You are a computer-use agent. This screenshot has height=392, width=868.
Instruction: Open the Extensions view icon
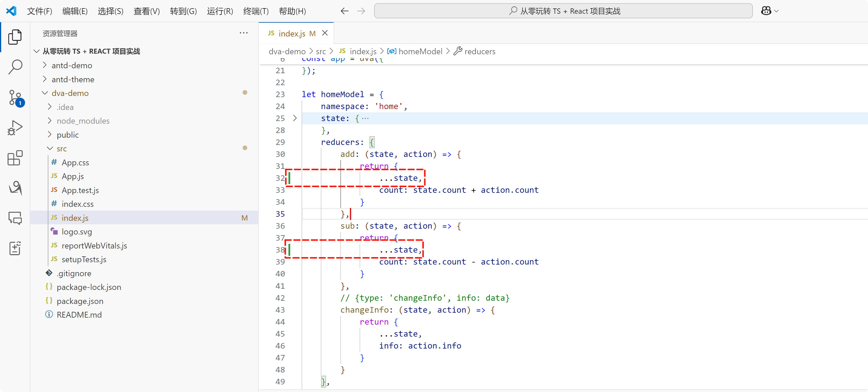pos(15,158)
